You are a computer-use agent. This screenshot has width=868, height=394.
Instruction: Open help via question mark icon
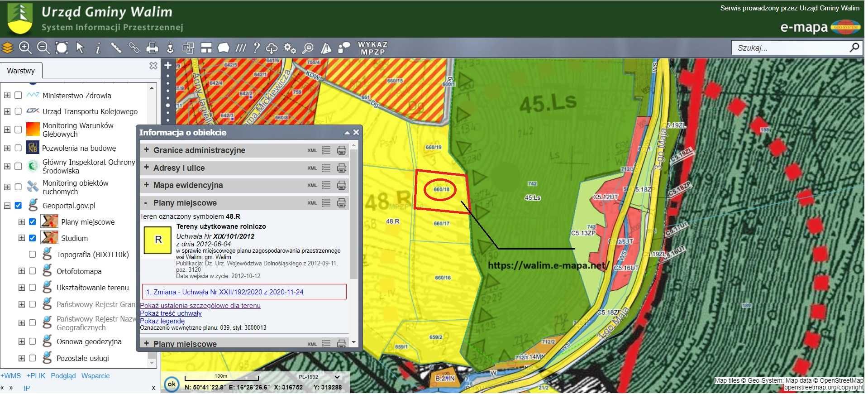[257, 48]
